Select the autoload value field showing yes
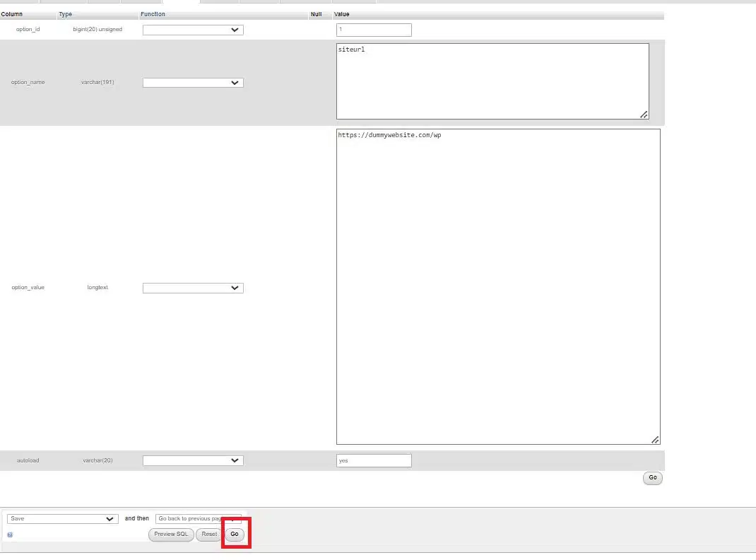 click(x=374, y=460)
